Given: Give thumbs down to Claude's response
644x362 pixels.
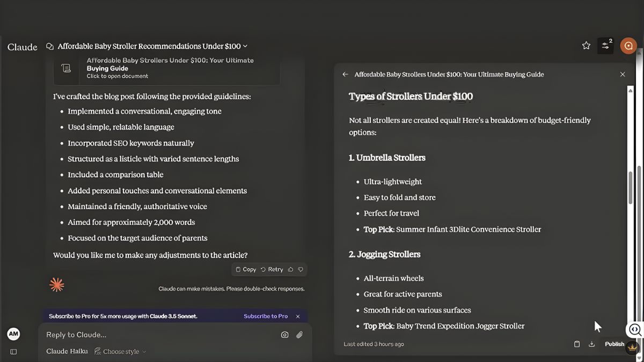Looking at the screenshot, I should click(301, 269).
